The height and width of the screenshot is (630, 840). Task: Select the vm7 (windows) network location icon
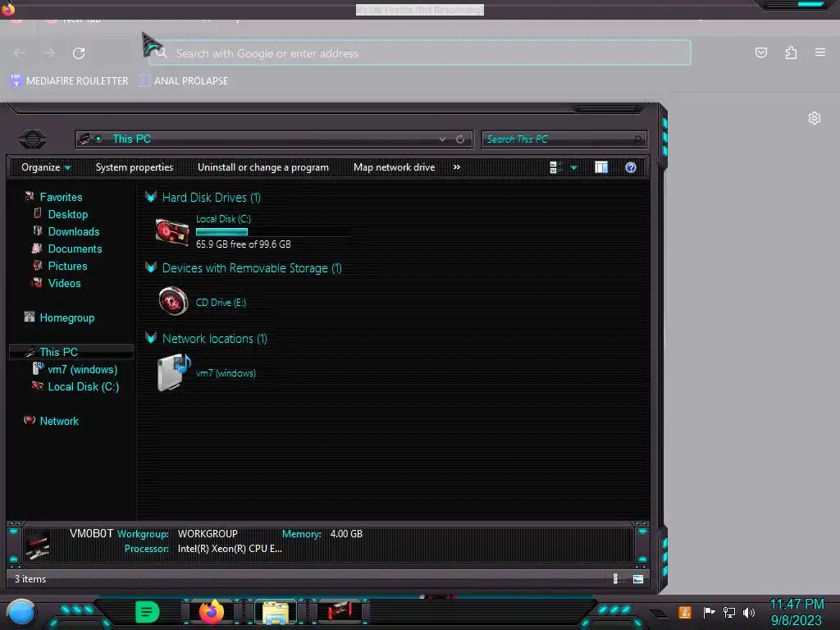(174, 372)
